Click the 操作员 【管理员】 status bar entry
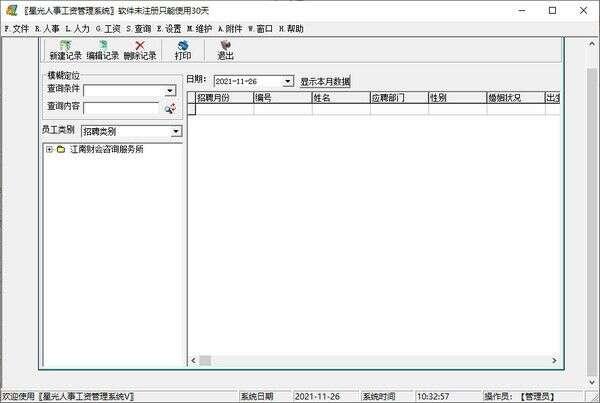The width and height of the screenshot is (600, 403). [519, 396]
